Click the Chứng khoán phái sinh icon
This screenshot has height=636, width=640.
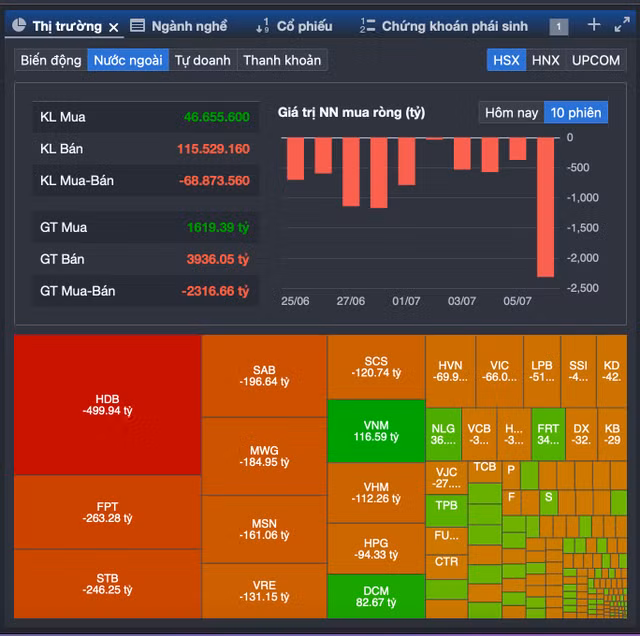tap(368, 26)
